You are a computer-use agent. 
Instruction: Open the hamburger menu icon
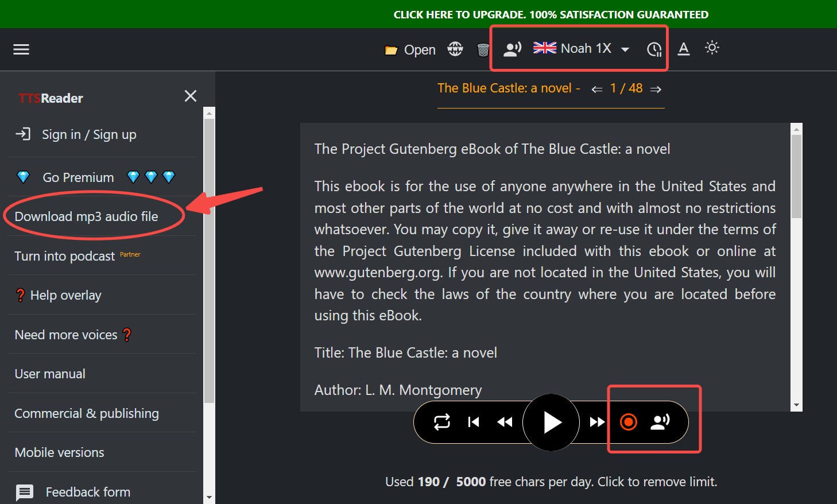(x=21, y=49)
